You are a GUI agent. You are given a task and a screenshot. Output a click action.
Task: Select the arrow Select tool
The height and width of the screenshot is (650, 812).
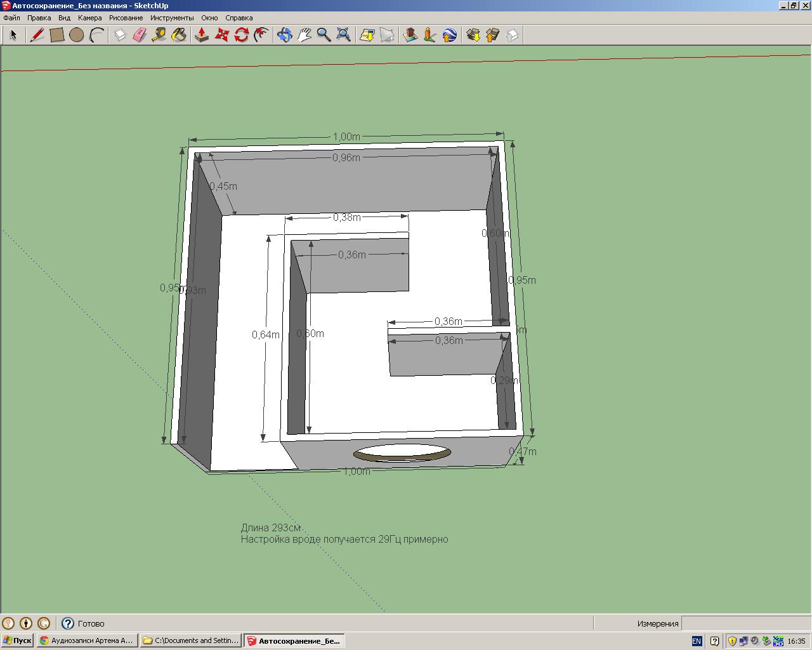click(x=13, y=35)
